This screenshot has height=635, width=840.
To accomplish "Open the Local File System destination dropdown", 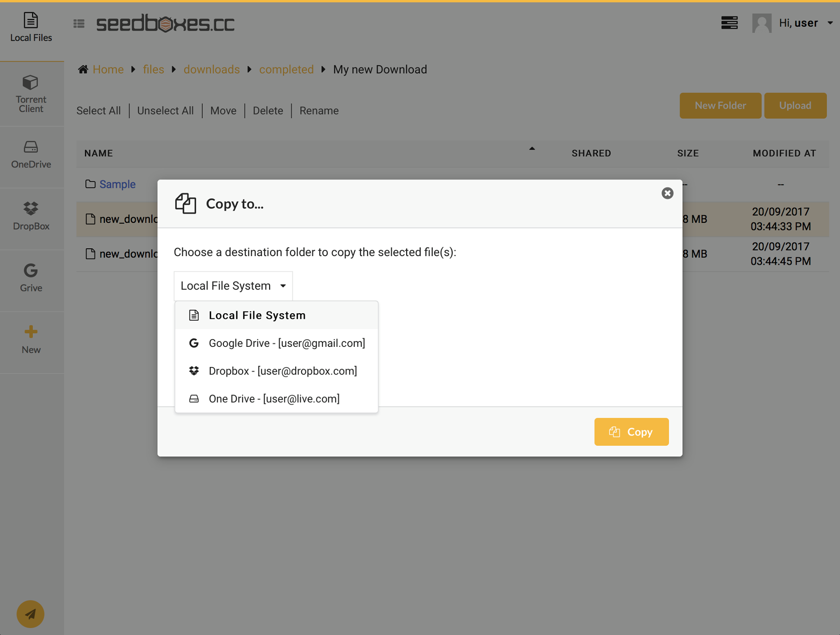I will (233, 286).
